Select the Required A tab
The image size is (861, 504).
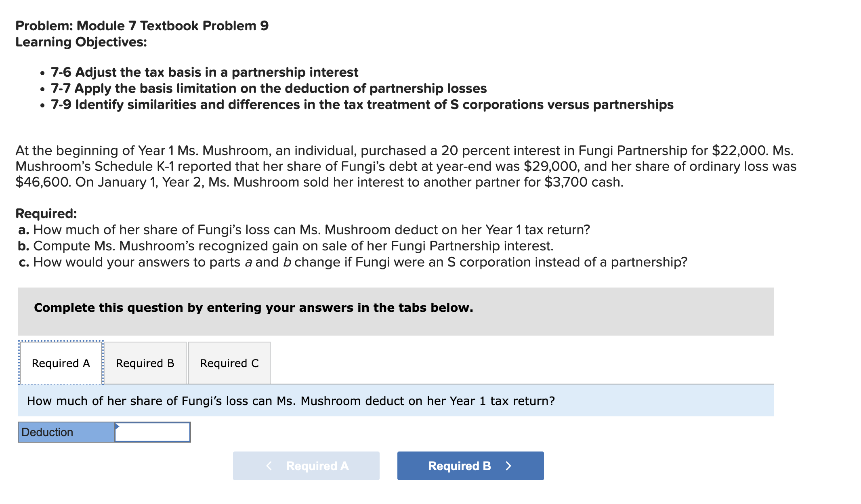pyautogui.click(x=61, y=363)
